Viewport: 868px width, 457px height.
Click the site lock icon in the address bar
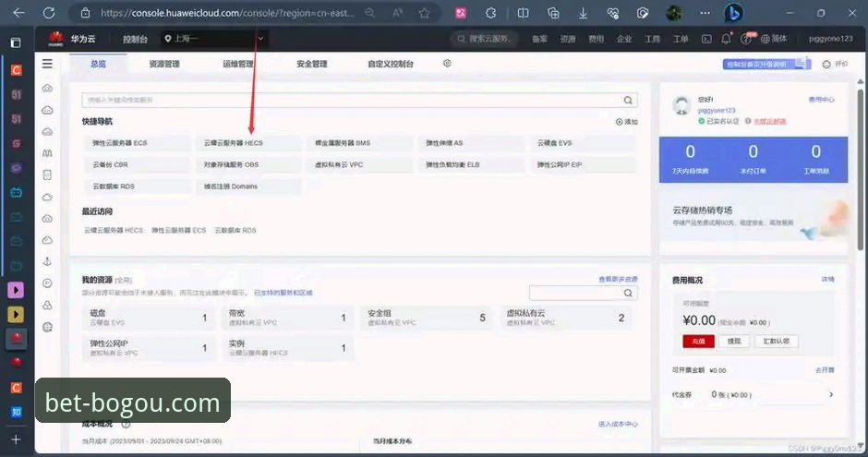click(85, 13)
